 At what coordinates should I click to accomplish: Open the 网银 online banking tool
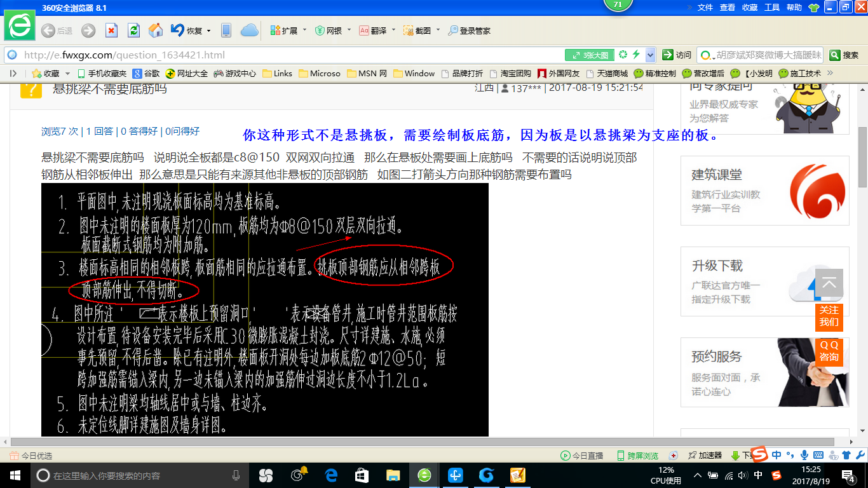point(329,30)
